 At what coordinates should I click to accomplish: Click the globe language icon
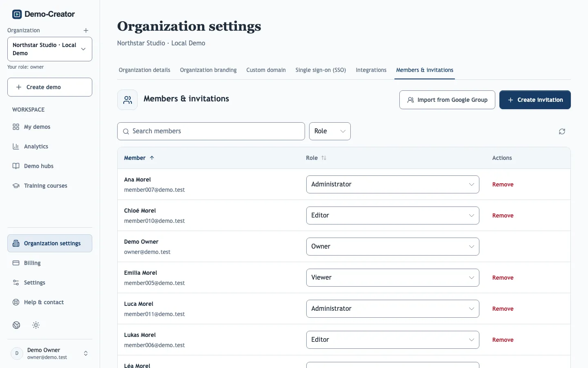click(16, 325)
